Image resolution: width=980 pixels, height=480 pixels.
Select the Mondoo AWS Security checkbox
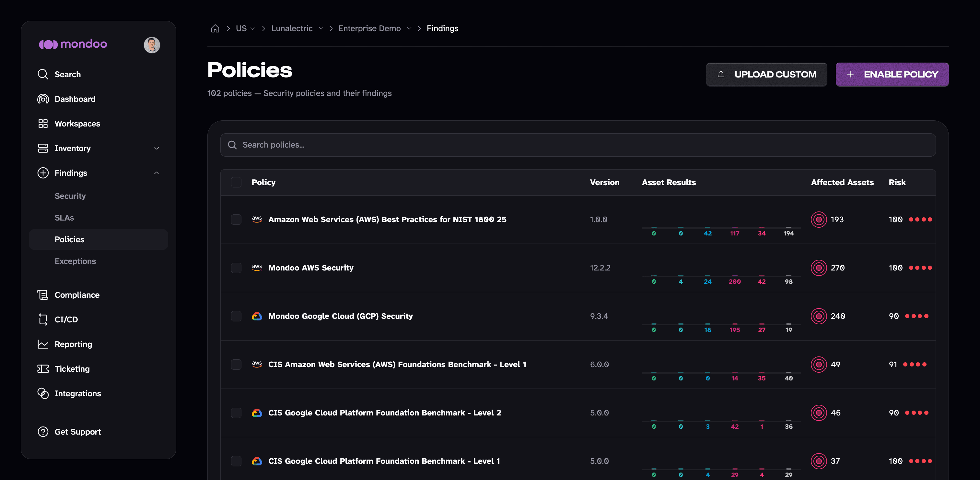[x=236, y=268]
